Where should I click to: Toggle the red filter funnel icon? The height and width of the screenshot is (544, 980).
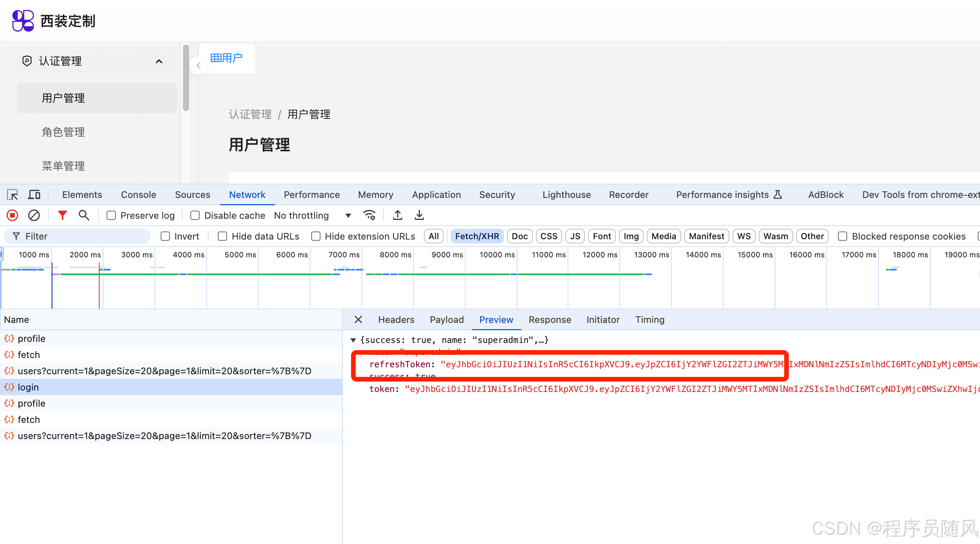pos(62,215)
